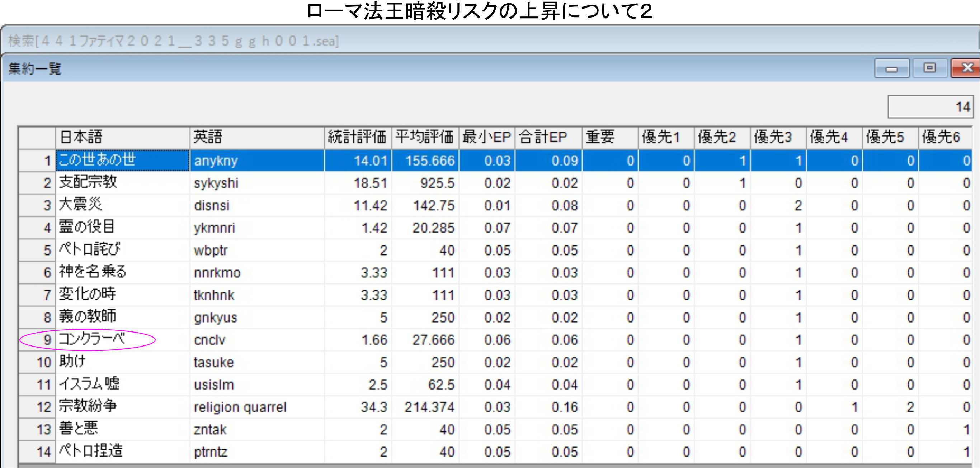980x468 pixels.
Task: Select the 支配宗教 cell
Action: [88, 182]
